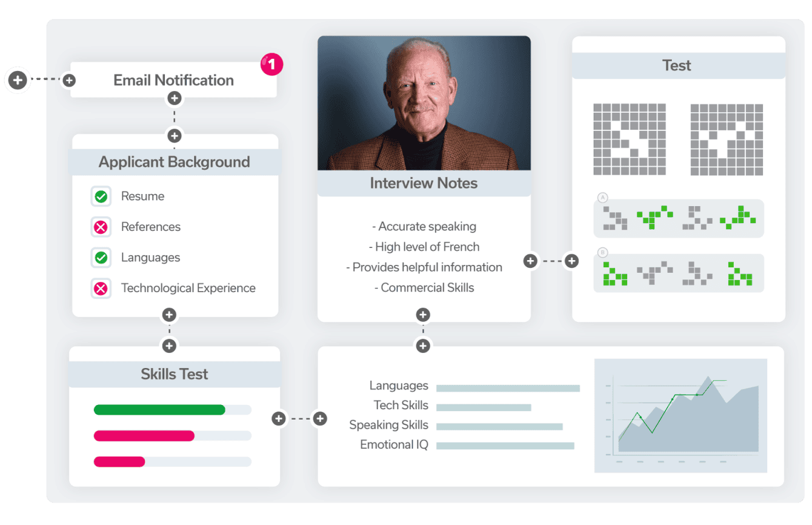
Task: Open the pink notification badge showing 1
Action: click(x=271, y=64)
